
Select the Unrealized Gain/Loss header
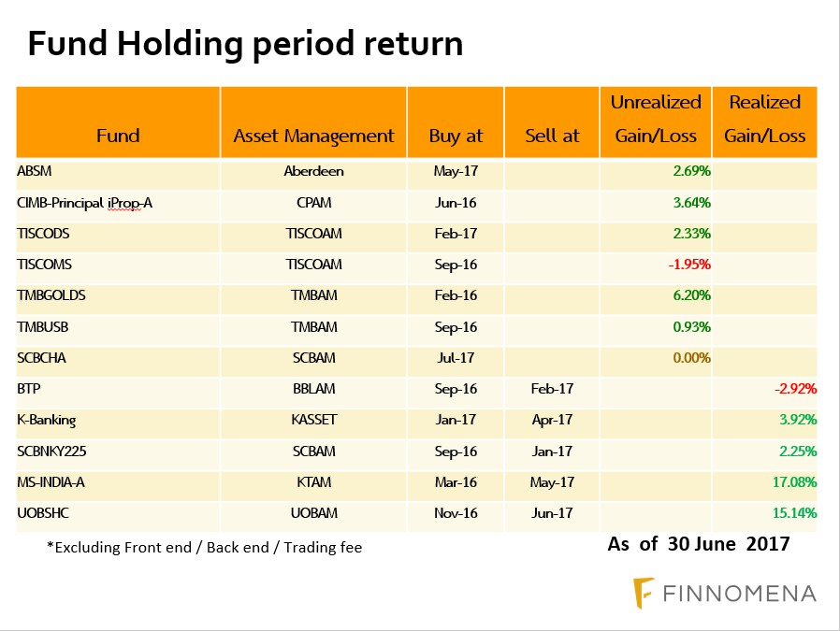656,119
